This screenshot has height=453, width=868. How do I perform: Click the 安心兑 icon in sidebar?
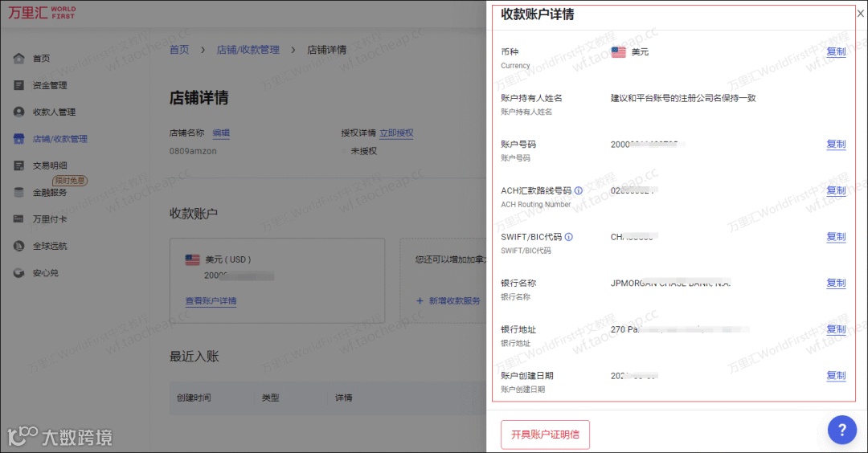[x=18, y=273]
